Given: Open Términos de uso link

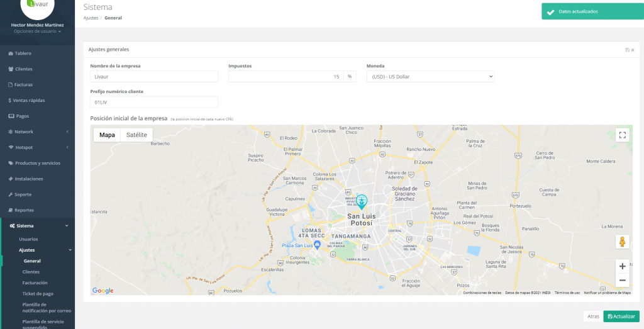Looking at the screenshot, I should [x=567, y=293].
